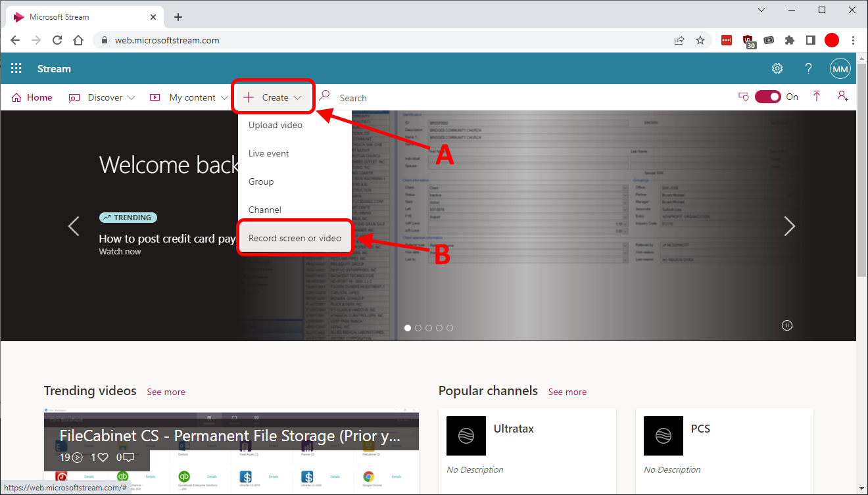Click the Ultratax channel logo icon
Screen dimensions: 868x495
[x=466, y=436]
